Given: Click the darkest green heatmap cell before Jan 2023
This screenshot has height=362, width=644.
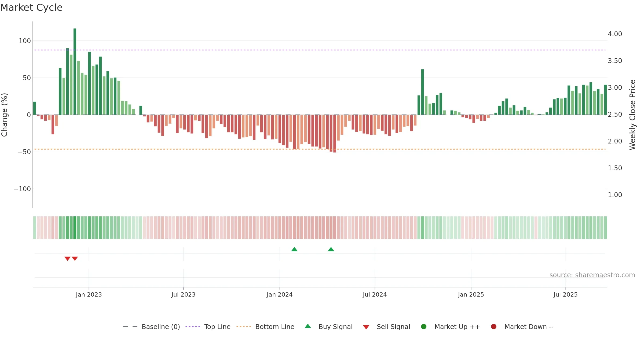Looking at the screenshot, I should (75, 227).
